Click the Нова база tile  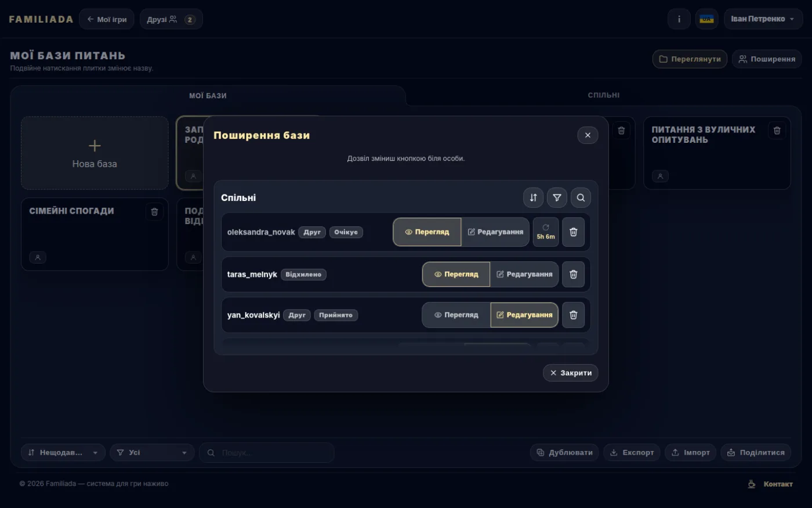95,153
